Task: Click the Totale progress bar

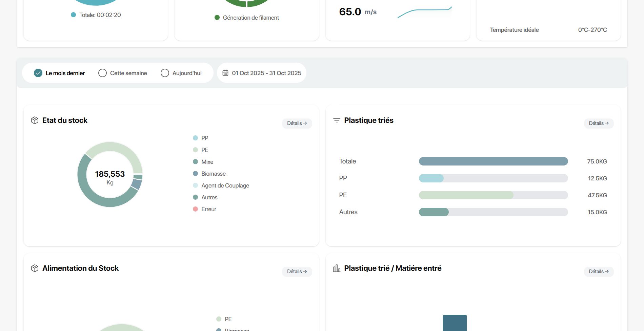Action: 494,161
